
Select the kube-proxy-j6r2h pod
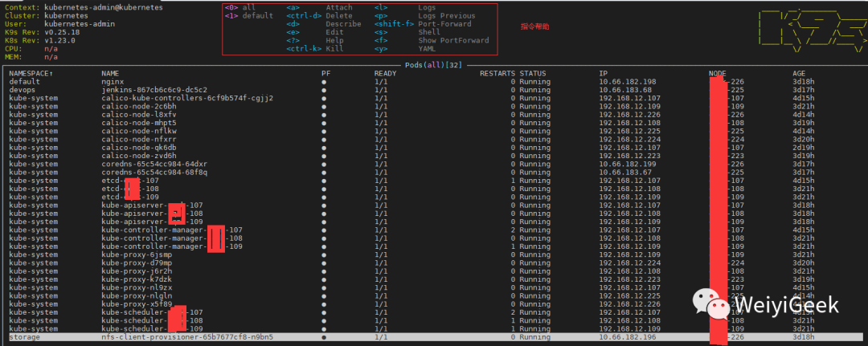click(137, 271)
